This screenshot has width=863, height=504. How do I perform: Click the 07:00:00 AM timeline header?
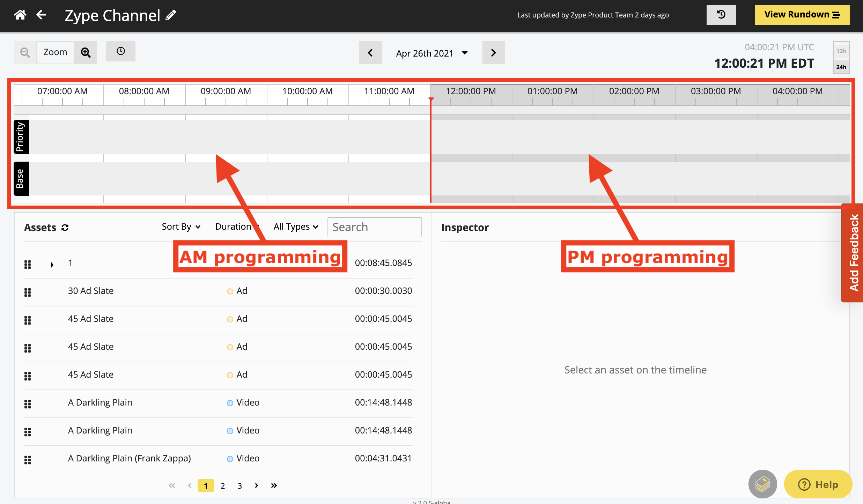click(62, 91)
